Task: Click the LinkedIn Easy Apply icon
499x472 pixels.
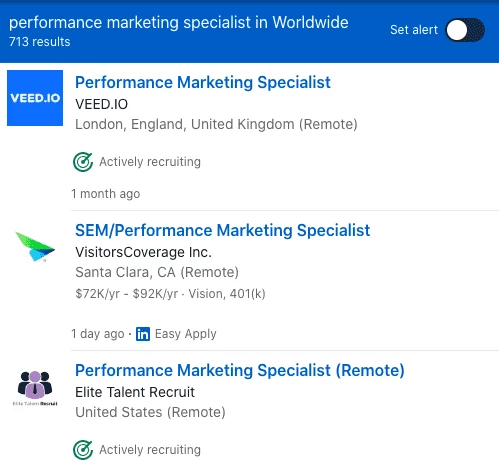Action: (143, 334)
